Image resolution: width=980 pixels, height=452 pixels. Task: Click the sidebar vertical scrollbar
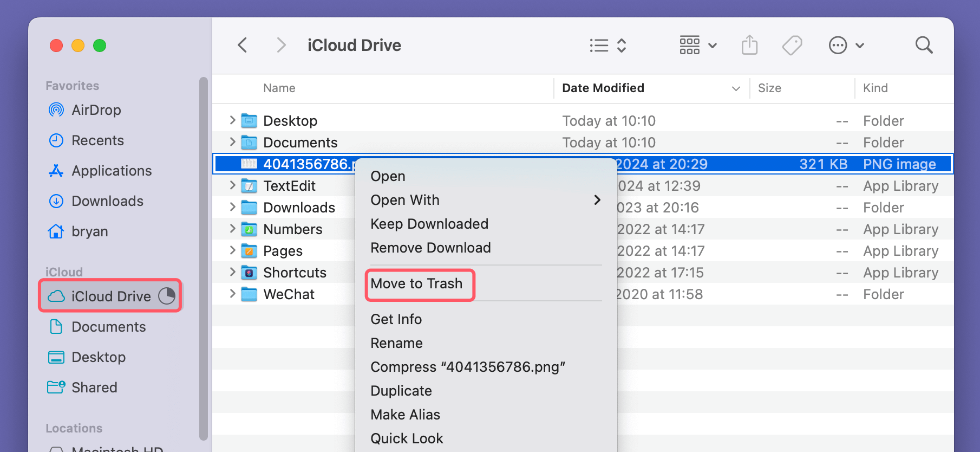point(204,259)
